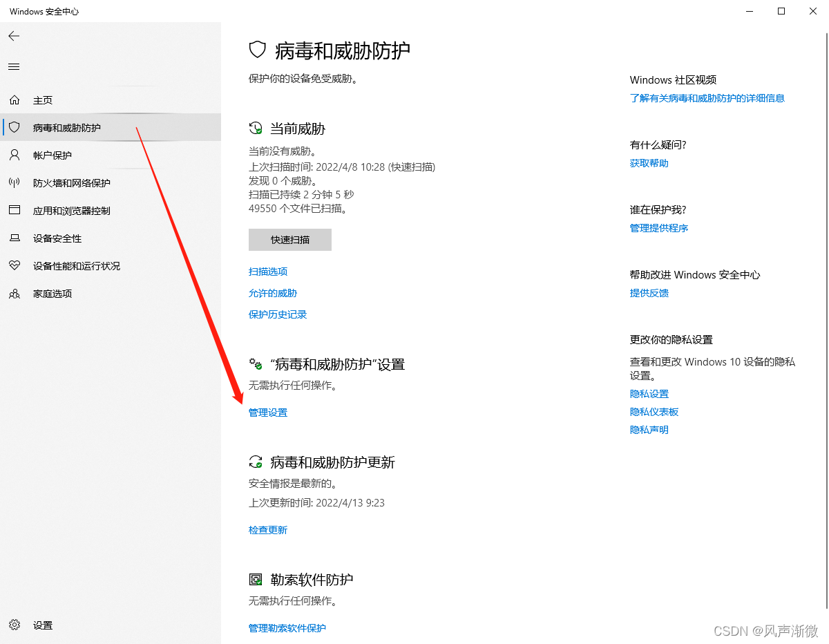
Task: Click the home icon in sidebar
Action: coord(15,100)
